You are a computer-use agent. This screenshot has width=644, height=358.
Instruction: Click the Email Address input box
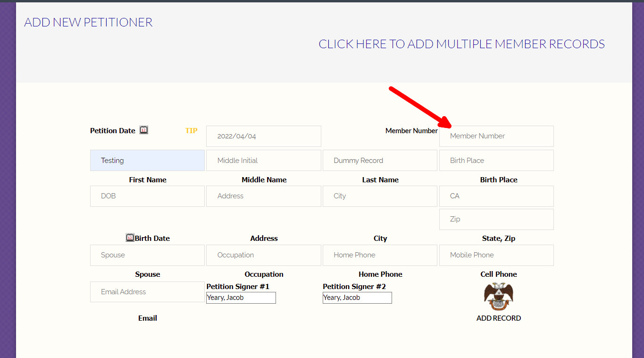point(147,292)
